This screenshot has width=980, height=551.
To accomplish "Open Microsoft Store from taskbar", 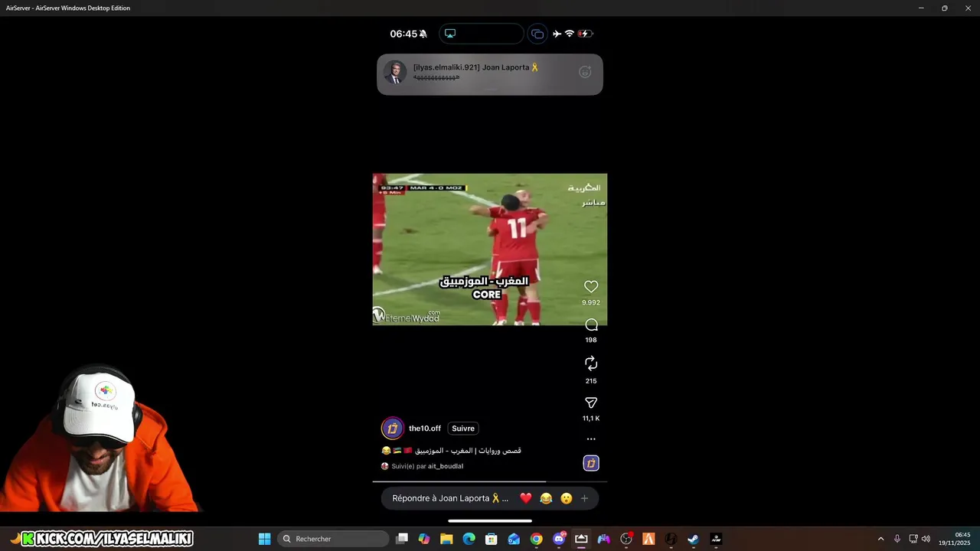I will click(x=492, y=539).
